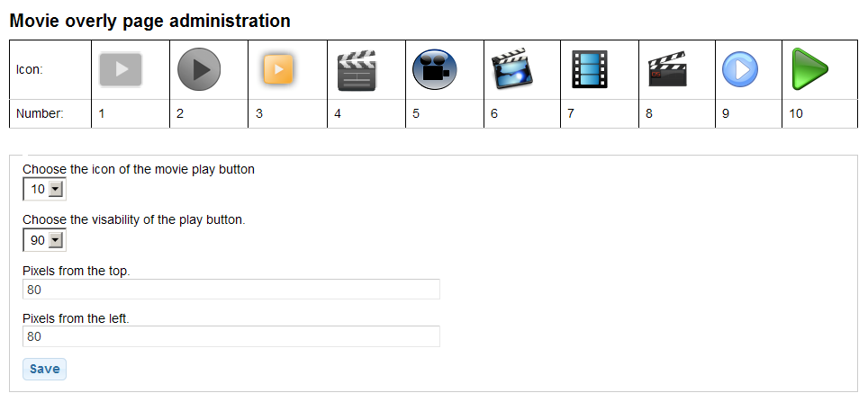This screenshot has height=402, width=868.
Task: Select the clapperboard with blue photo icon
Action: 512,68
